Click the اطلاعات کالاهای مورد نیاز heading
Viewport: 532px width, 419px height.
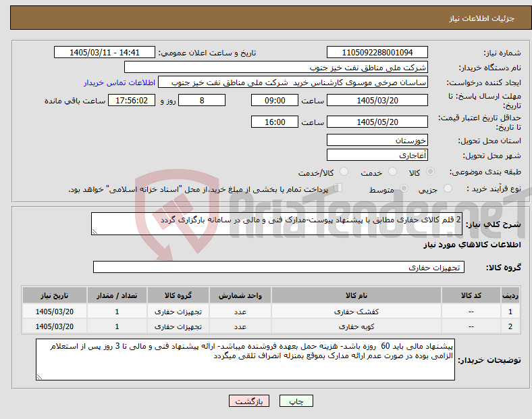[473, 245]
